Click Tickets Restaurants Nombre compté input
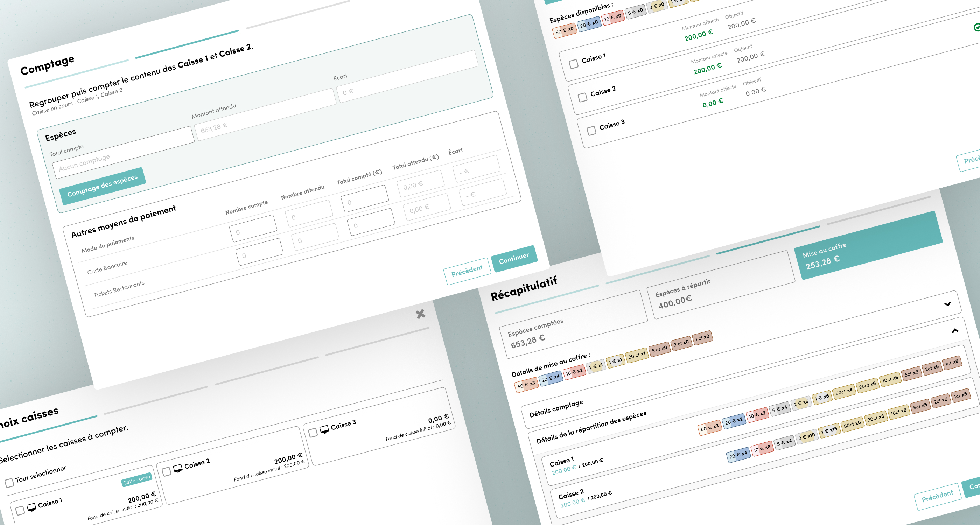Viewport: 980px width, 525px height. pyautogui.click(x=259, y=251)
